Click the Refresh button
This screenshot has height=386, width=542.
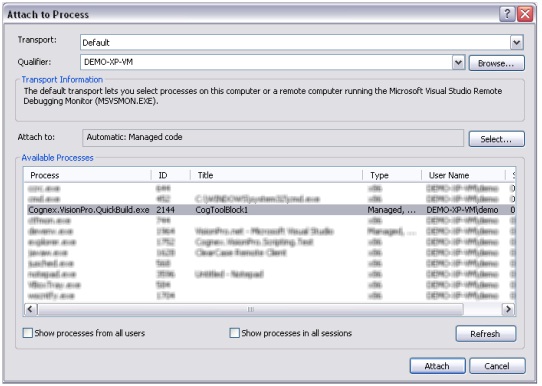coord(486,333)
